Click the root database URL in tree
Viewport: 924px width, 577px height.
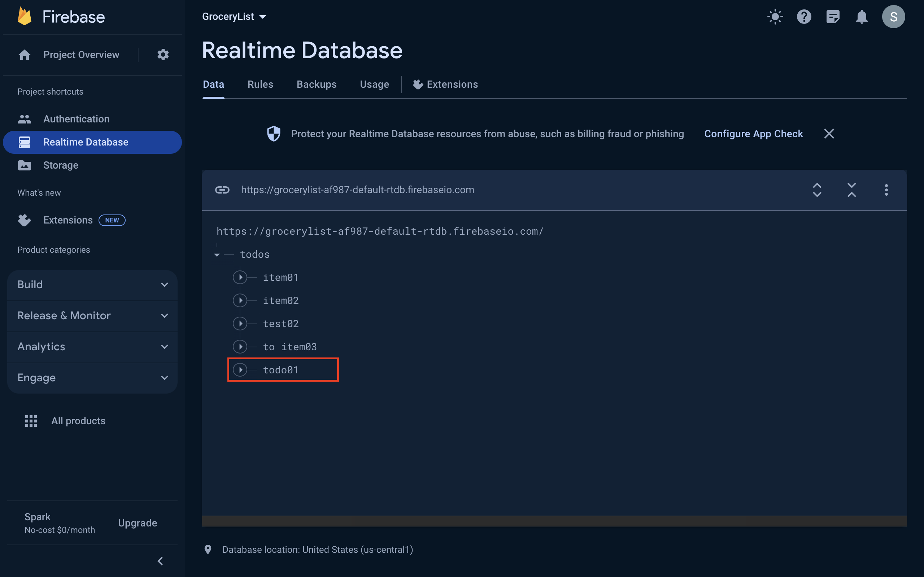(x=380, y=231)
